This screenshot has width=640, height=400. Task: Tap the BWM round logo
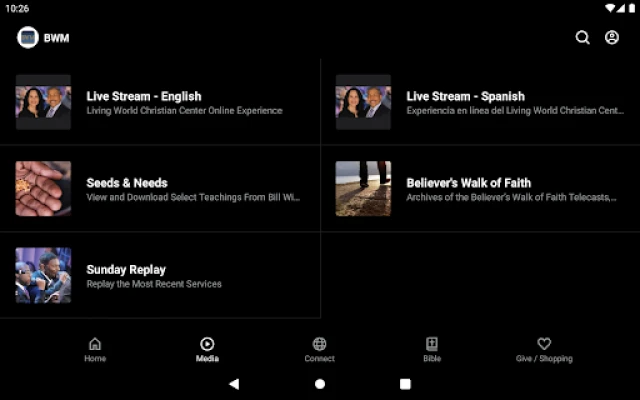pyautogui.click(x=28, y=38)
